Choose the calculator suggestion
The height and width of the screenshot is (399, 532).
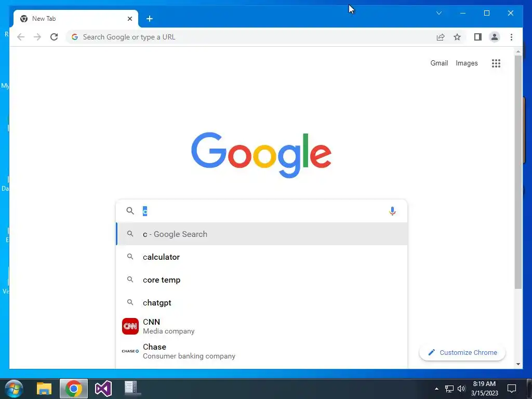(261, 257)
